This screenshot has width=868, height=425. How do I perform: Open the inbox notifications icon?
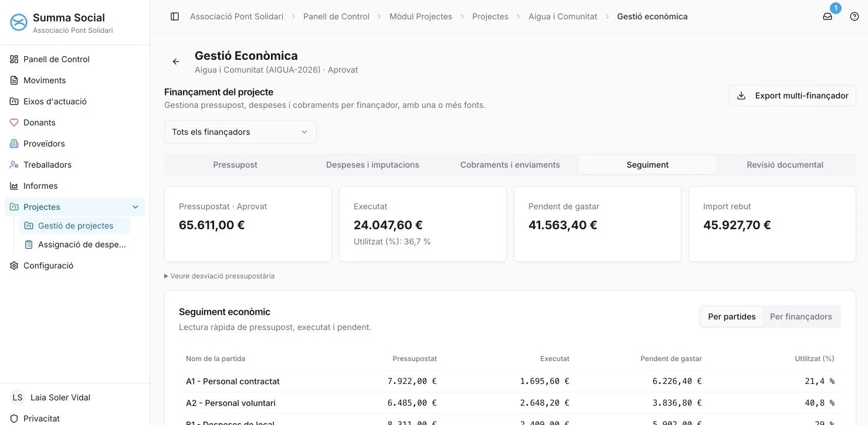(828, 16)
